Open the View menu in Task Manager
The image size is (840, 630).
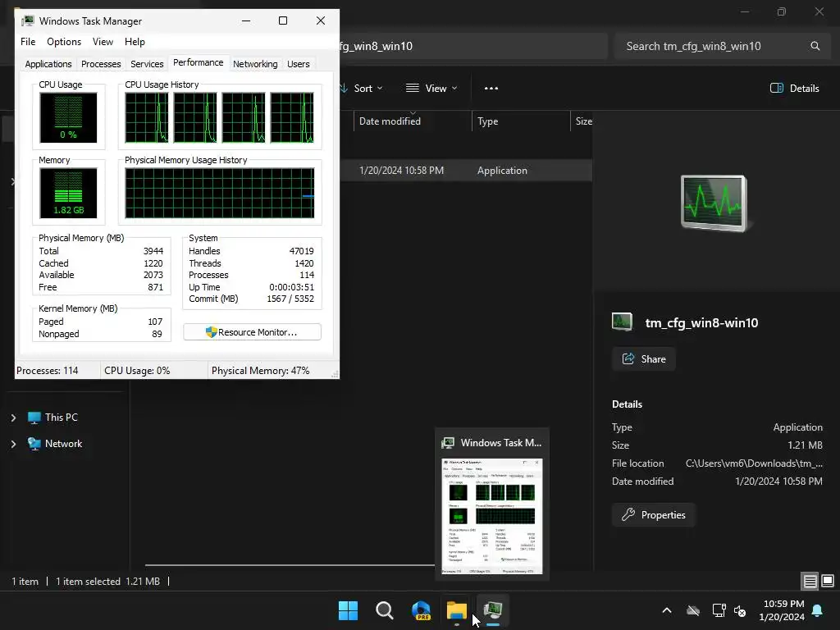[103, 42]
